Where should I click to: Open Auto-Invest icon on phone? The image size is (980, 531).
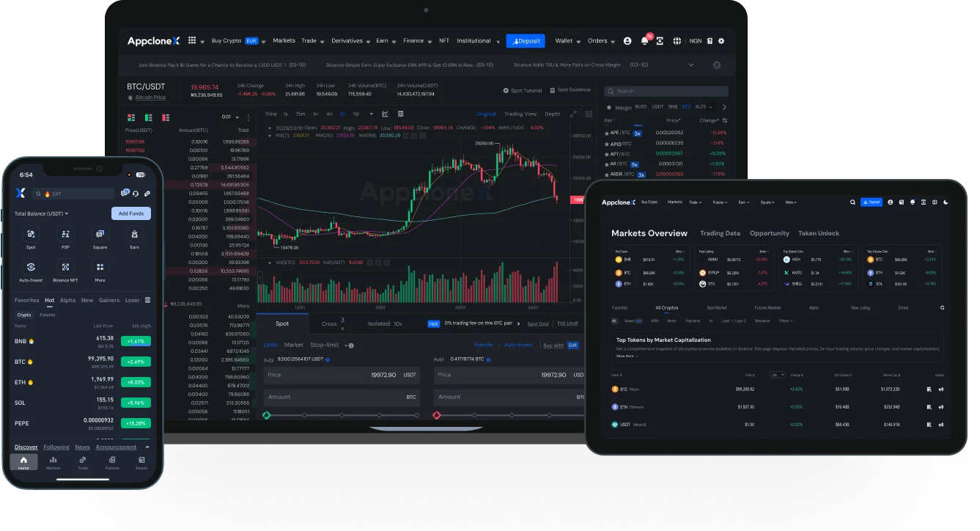(x=31, y=267)
